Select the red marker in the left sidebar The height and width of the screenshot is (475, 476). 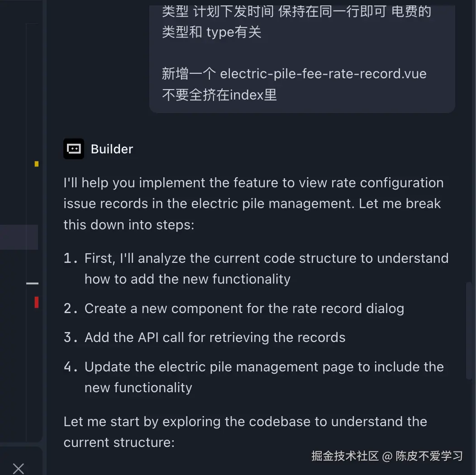click(x=36, y=302)
